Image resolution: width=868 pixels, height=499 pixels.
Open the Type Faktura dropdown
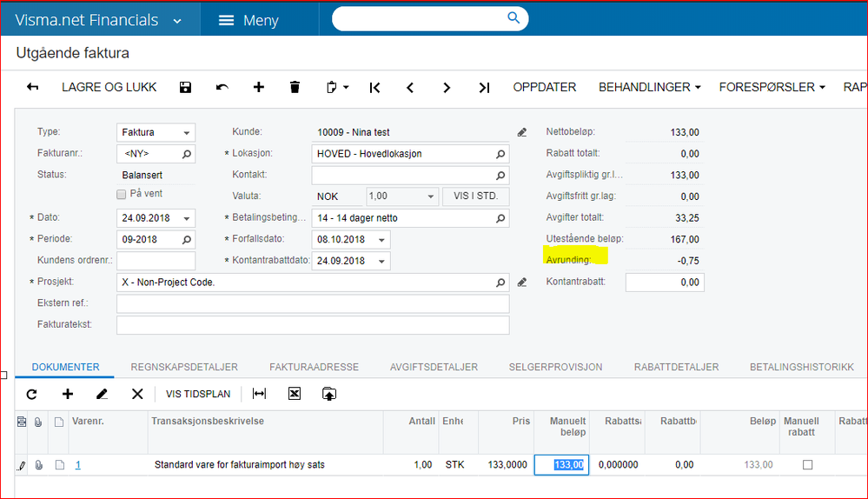tap(187, 133)
